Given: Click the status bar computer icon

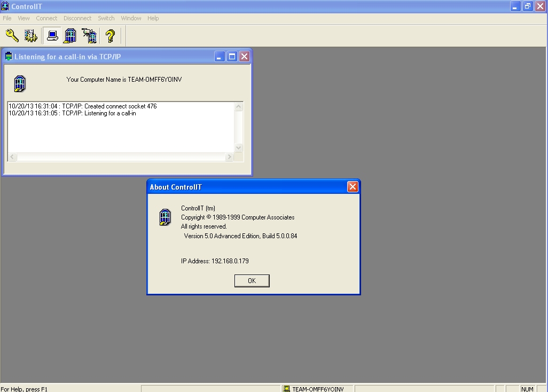Looking at the screenshot, I should click(x=287, y=389).
